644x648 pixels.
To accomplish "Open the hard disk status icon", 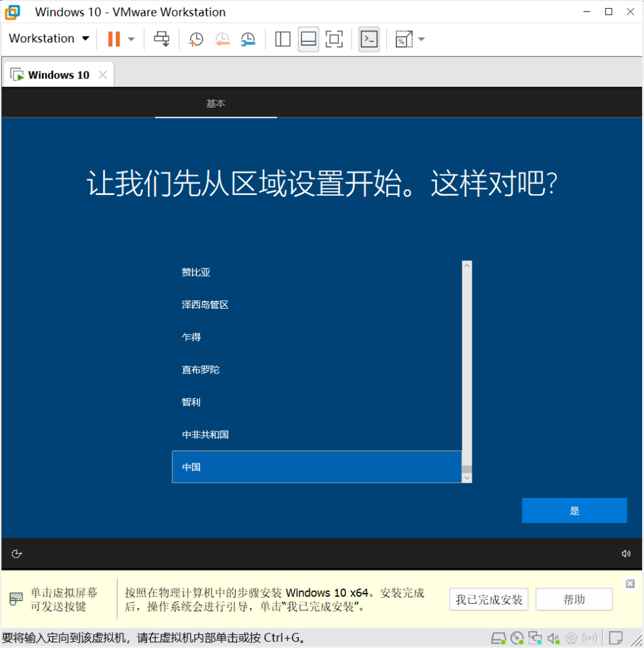I will tap(499, 639).
